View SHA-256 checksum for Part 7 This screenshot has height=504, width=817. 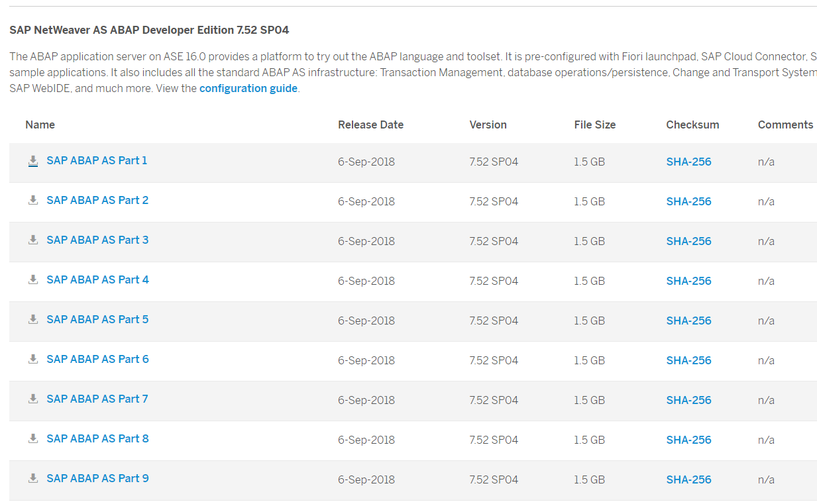(x=688, y=400)
